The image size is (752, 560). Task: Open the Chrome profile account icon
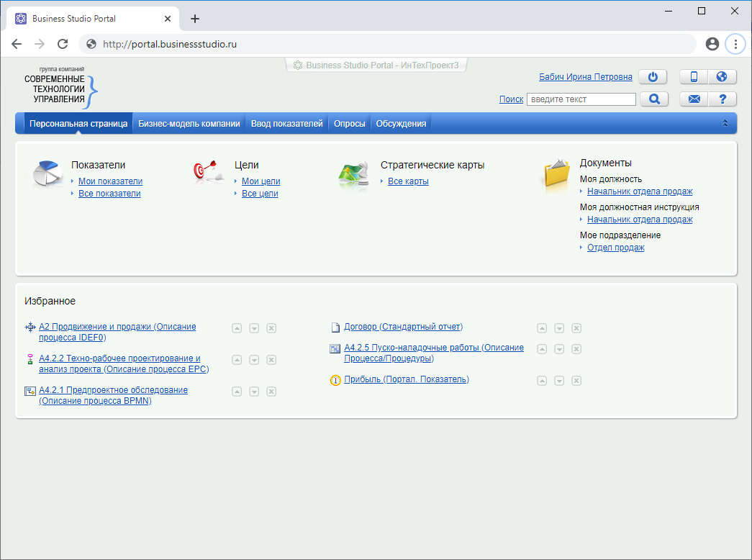click(712, 44)
